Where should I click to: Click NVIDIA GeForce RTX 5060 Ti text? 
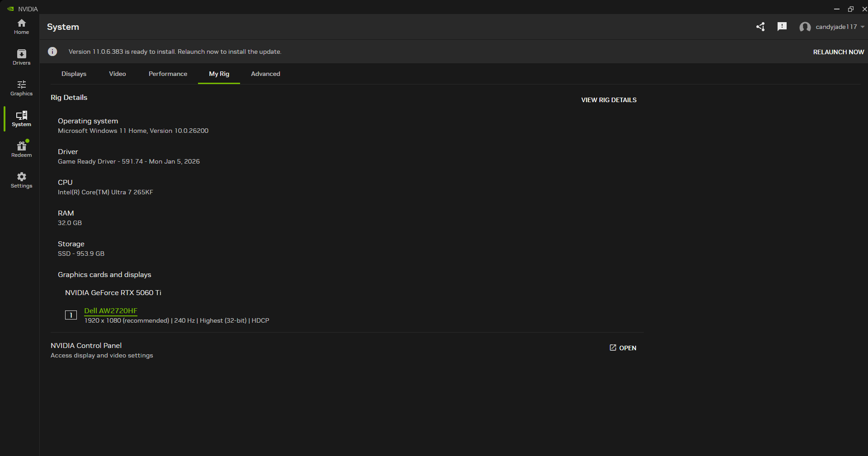113,293
